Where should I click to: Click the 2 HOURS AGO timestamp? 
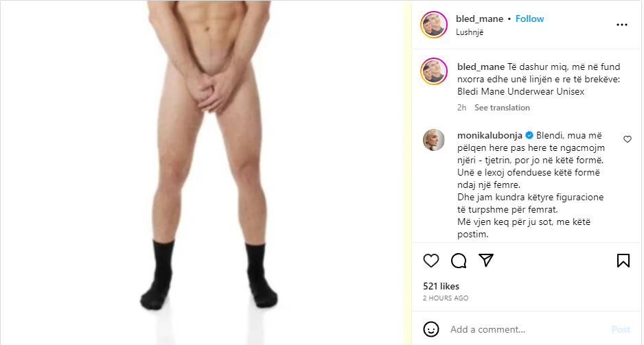[x=446, y=298]
